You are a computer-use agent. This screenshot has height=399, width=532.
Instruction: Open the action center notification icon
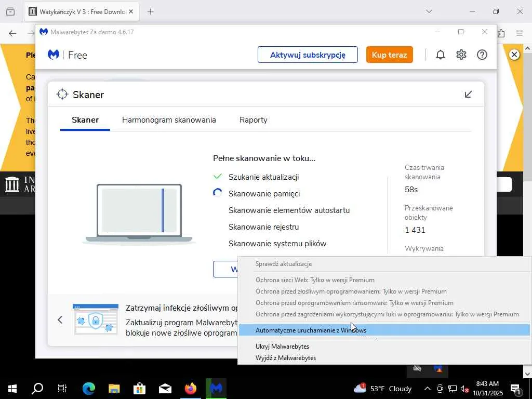[x=515, y=390]
